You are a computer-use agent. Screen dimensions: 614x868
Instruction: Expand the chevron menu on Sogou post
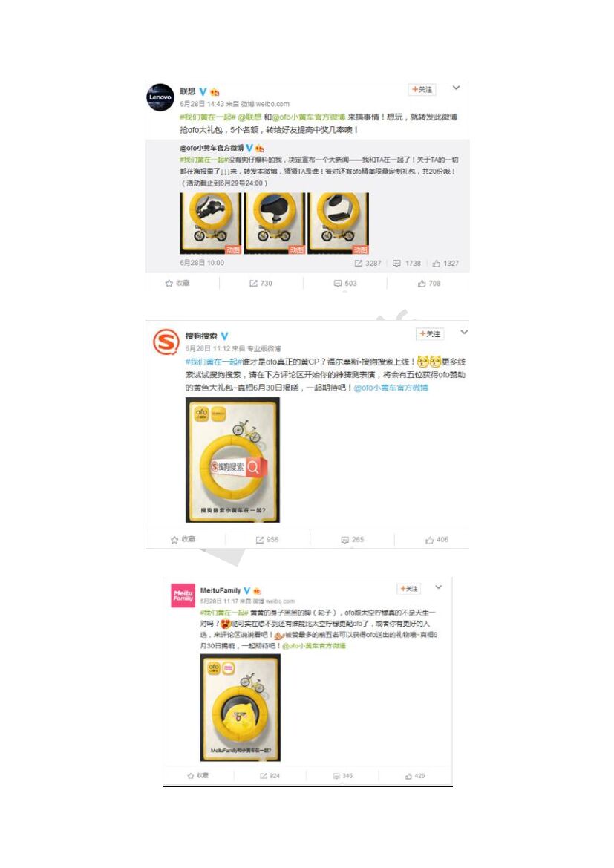pyautogui.click(x=464, y=332)
